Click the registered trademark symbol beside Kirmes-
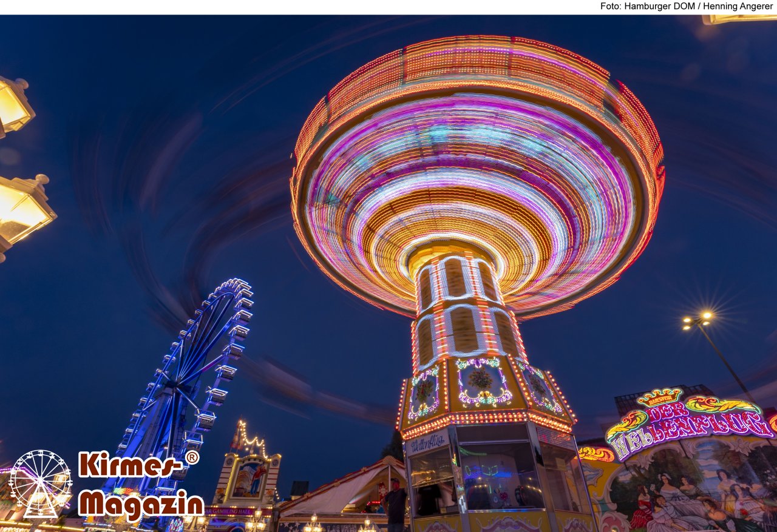 (192, 457)
